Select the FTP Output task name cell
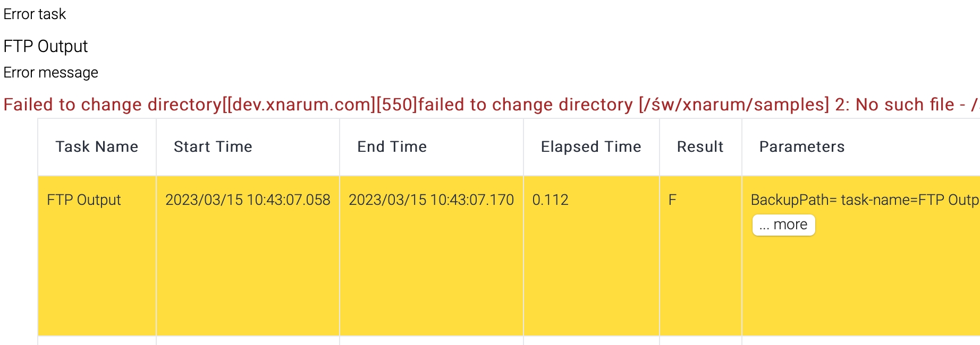The image size is (980, 345). pos(84,200)
